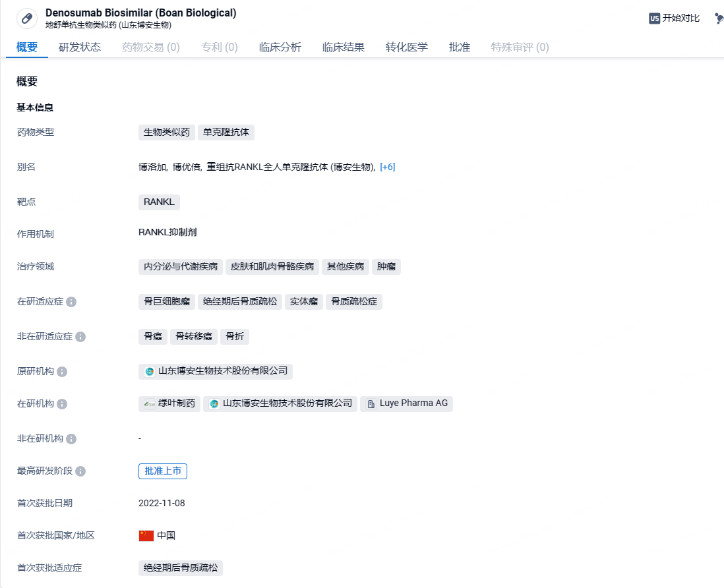Click the 单克隆抗体 drug type tag

(x=226, y=132)
